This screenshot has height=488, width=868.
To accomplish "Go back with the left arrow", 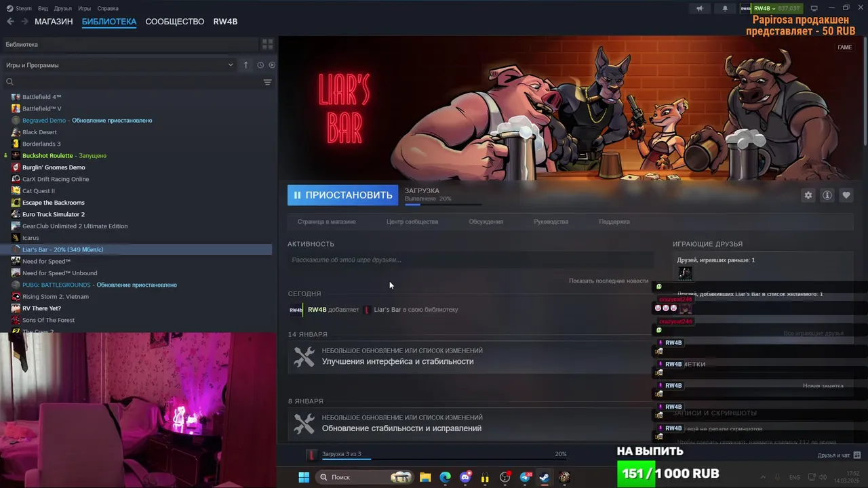I will [x=10, y=22].
